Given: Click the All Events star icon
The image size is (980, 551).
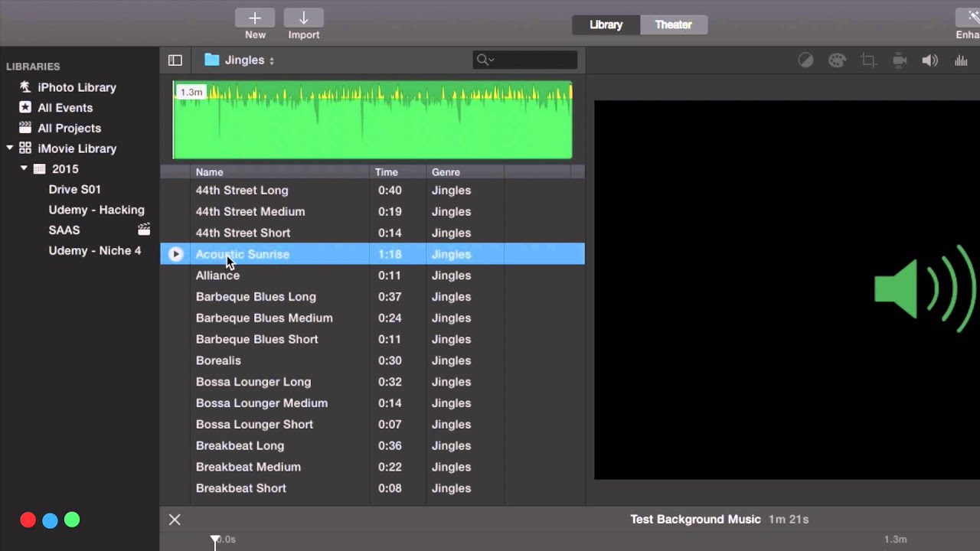Looking at the screenshot, I should tap(25, 107).
